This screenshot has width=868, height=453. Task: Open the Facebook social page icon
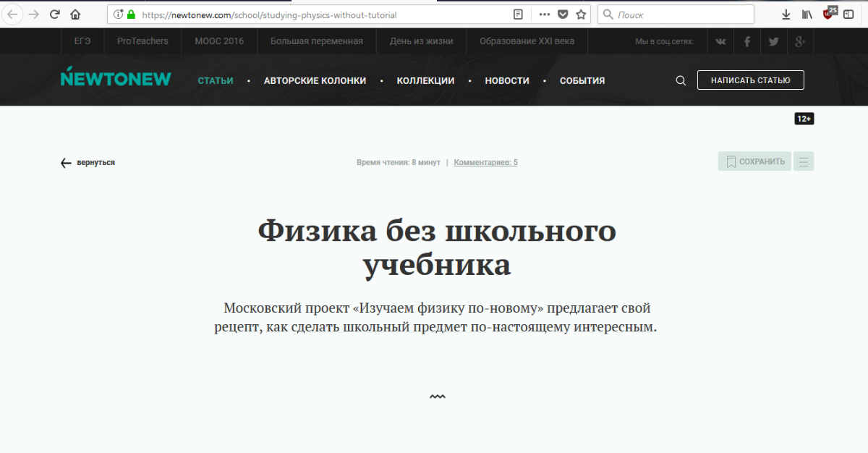[747, 41]
